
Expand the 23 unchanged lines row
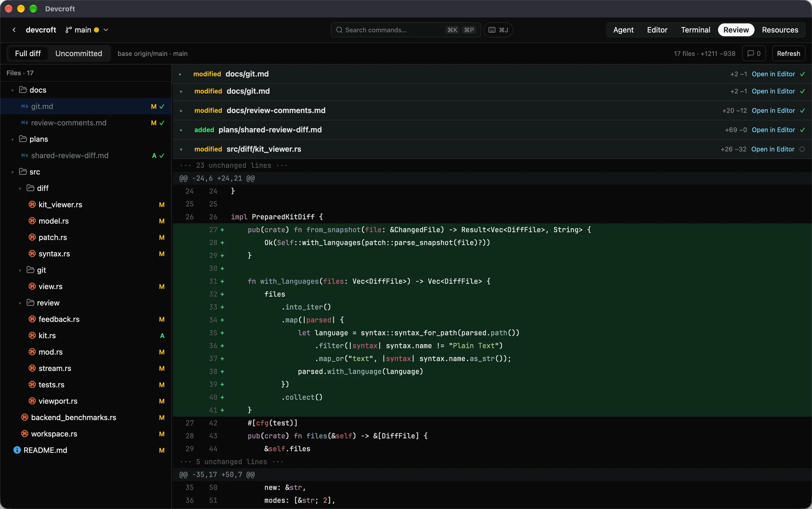coord(492,165)
